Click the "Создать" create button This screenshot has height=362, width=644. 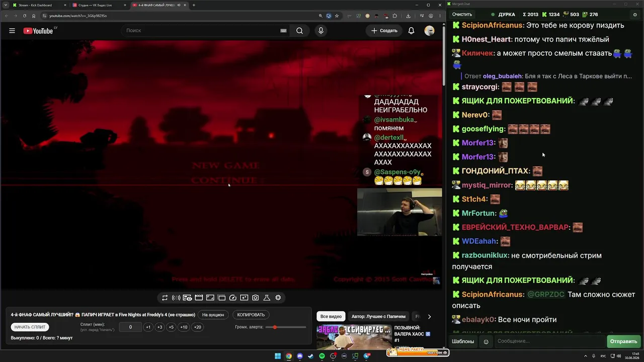tap(384, 31)
